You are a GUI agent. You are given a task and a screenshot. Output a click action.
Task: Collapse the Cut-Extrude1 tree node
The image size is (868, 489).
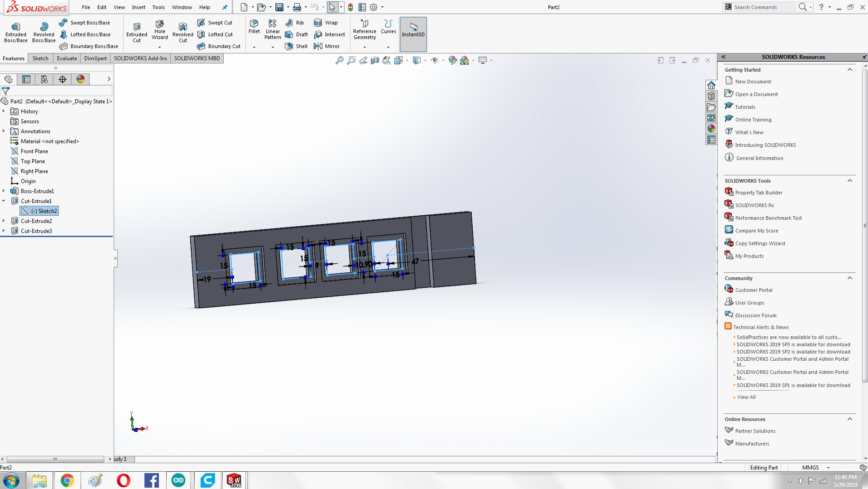click(4, 201)
